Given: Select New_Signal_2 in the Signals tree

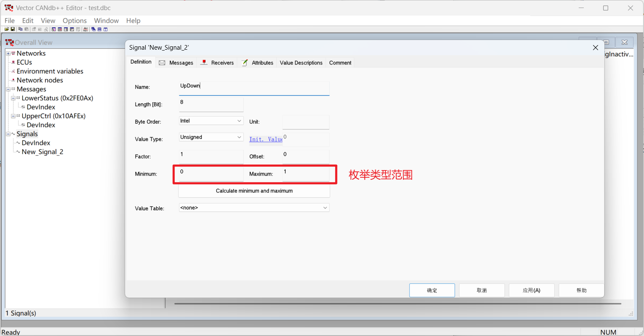Looking at the screenshot, I should [42, 152].
